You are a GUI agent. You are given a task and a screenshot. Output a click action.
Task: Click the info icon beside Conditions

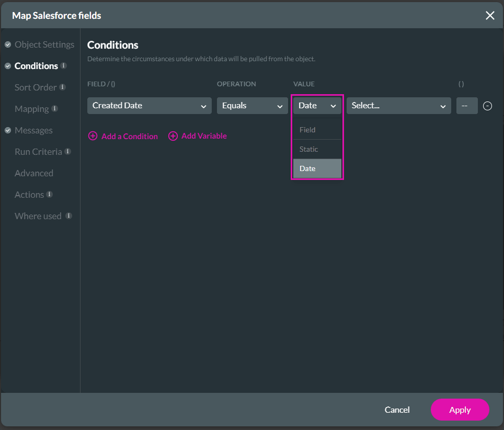tap(64, 66)
